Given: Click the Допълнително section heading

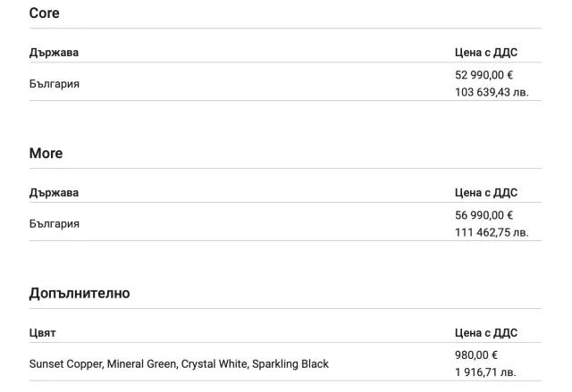Looking at the screenshot, I should [x=79, y=293].
